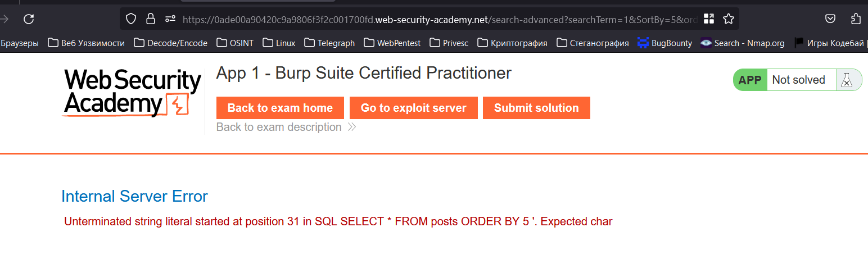This screenshot has width=868, height=268.
Task: Click the tracking protection shield icon
Action: click(131, 19)
